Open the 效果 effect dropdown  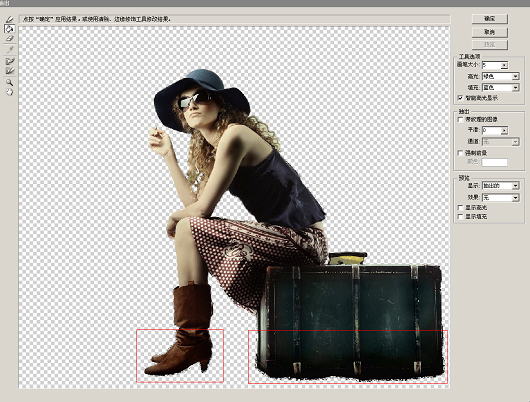pyautogui.click(x=500, y=197)
